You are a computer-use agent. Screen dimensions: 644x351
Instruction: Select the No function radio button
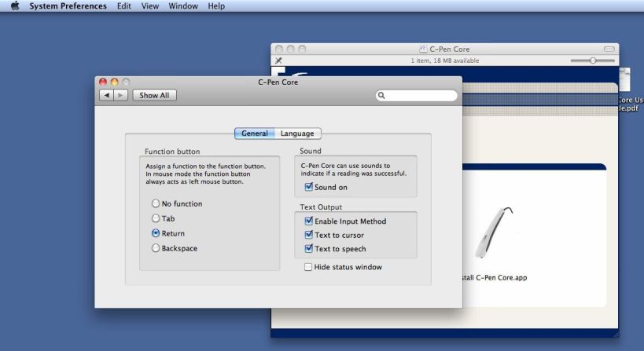(x=155, y=203)
